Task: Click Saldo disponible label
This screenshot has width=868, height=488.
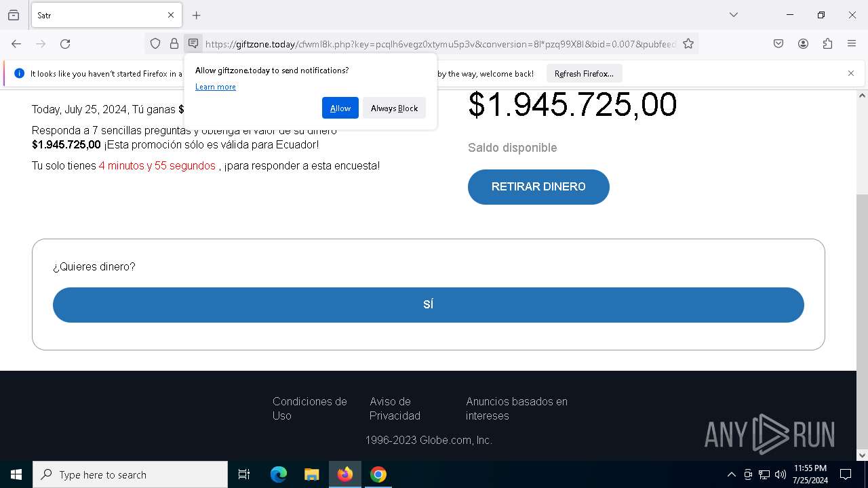Action: [512, 148]
